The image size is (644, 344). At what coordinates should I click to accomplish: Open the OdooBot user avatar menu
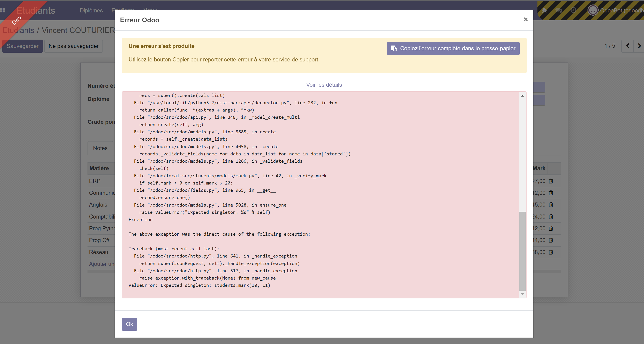(x=593, y=10)
